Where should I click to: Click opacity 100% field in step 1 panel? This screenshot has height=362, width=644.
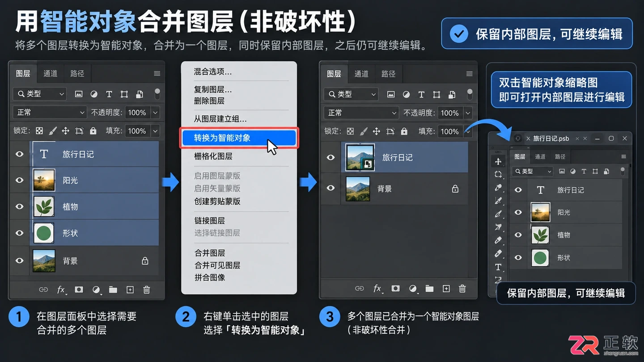tap(137, 113)
